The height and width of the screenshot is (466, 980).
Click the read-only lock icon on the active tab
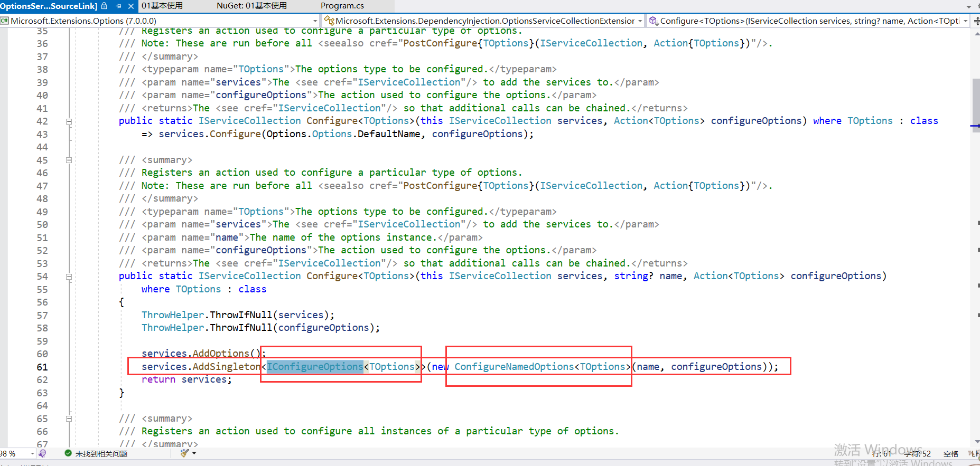coord(104,6)
